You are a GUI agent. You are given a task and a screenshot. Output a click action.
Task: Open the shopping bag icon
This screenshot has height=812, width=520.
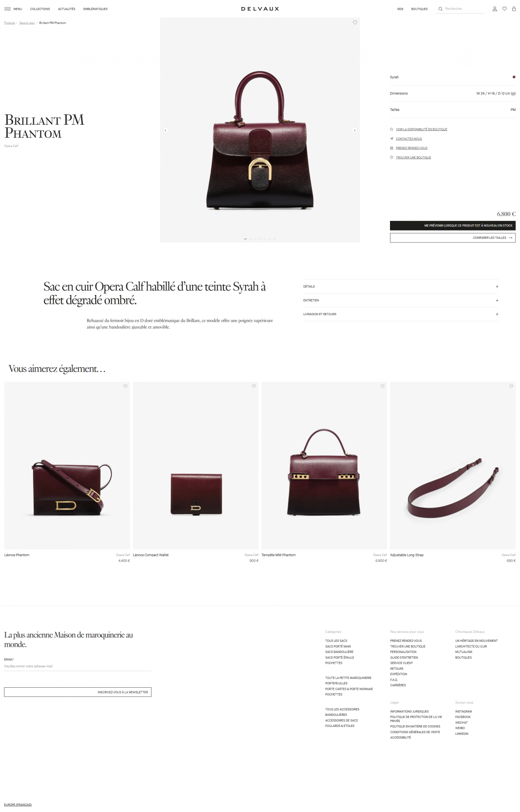(x=514, y=9)
